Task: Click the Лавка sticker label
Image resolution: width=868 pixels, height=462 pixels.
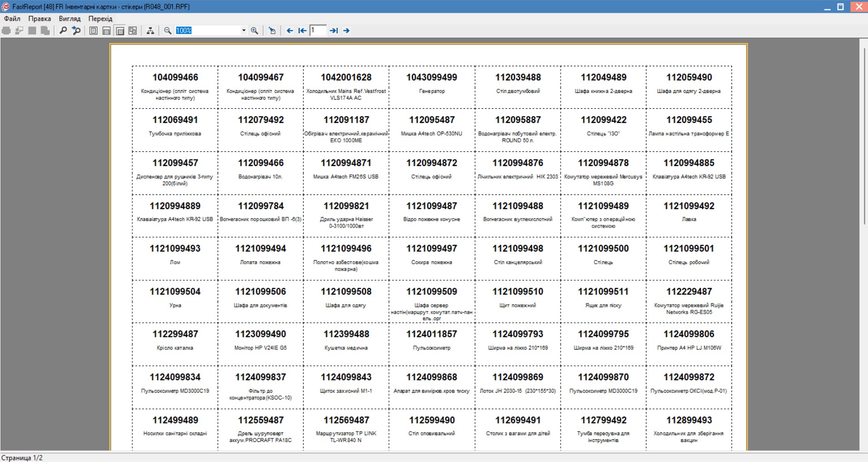Action: click(689, 219)
